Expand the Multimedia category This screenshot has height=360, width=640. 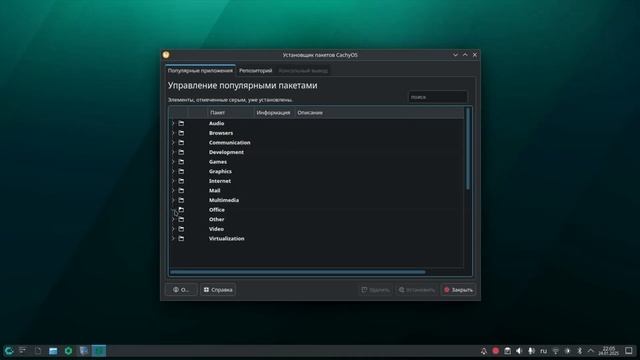173,200
